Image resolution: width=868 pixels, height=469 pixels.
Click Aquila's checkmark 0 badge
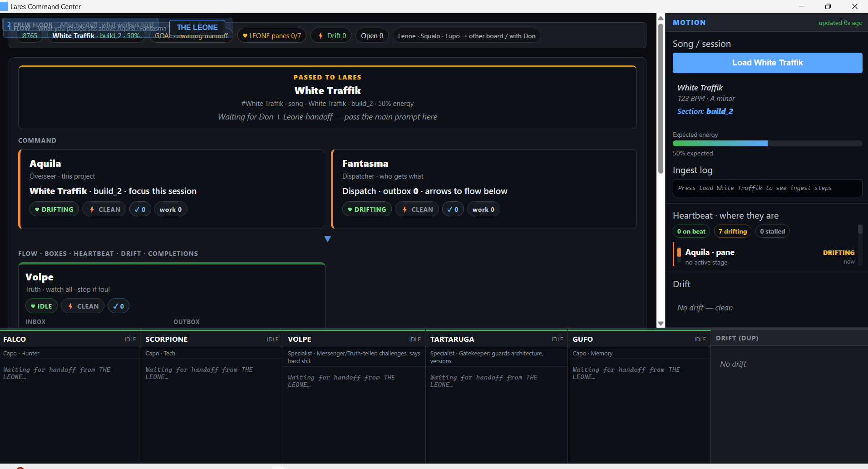[140, 210]
